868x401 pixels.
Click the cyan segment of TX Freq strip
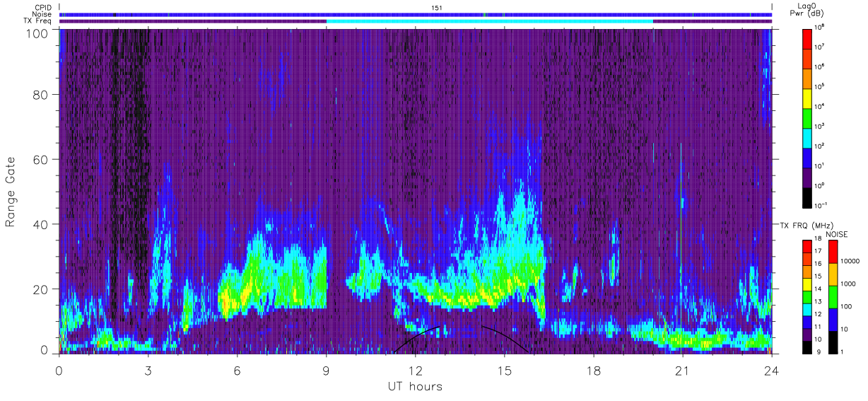(x=489, y=21)
